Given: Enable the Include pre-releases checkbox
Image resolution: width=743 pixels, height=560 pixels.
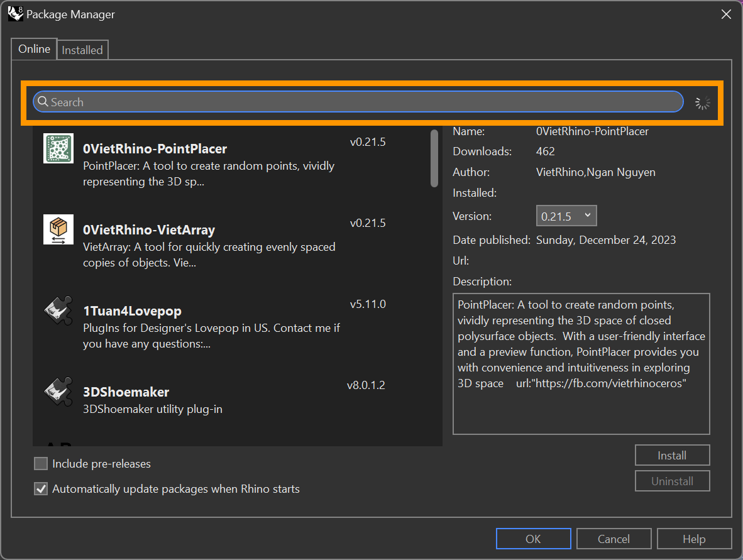Looking at the screenshot, I should coord(41,463).
